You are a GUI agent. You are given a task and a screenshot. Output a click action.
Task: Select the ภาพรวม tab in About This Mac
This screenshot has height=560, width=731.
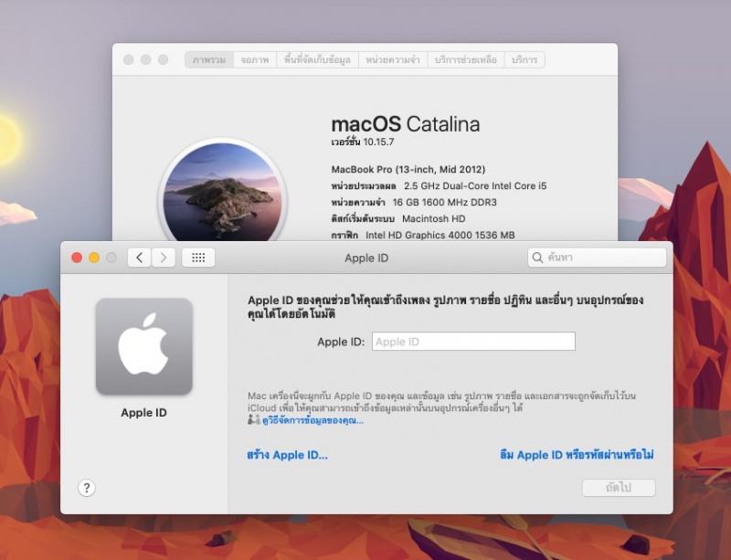coord(209,59)
